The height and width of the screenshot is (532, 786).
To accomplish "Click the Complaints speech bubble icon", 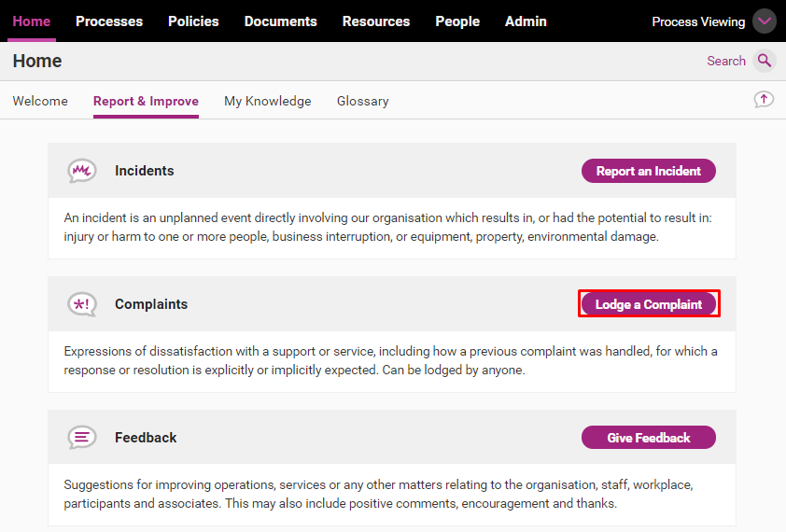I will [x=82, y=304].
